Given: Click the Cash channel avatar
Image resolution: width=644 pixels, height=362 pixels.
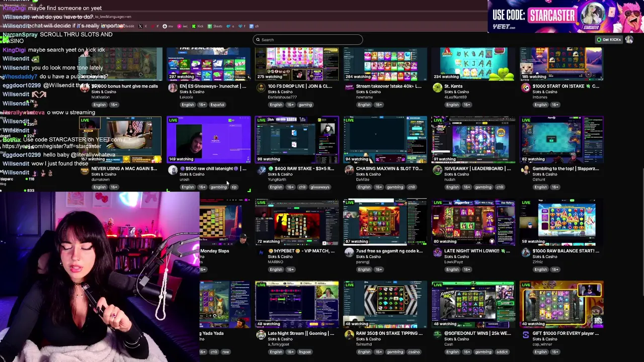Looking at the screenshot, I should [x=437, y=335].
